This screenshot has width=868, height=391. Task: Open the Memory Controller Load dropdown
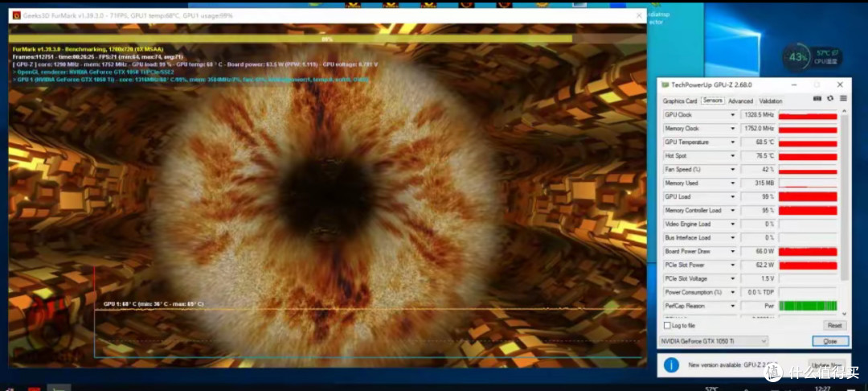[733, 211]
